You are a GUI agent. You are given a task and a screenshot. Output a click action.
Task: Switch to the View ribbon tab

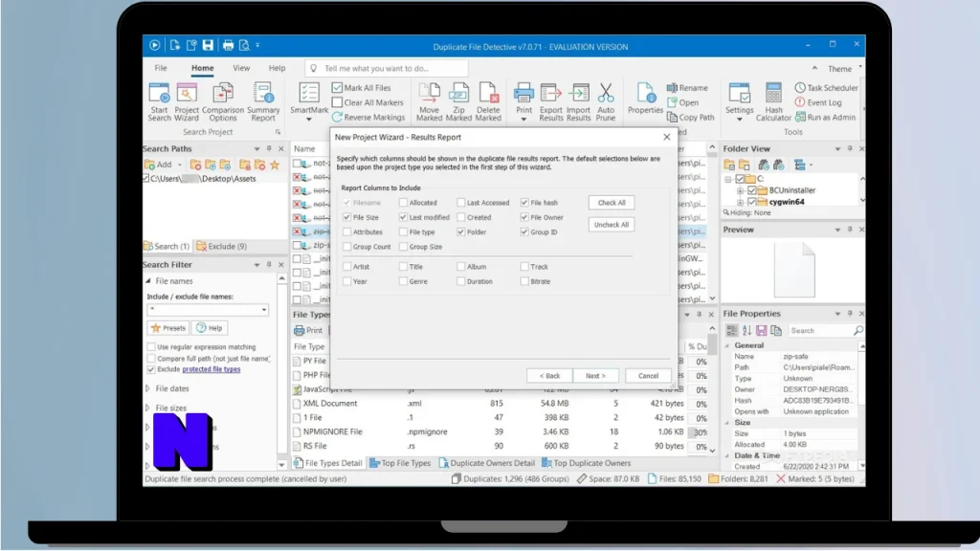241,68
